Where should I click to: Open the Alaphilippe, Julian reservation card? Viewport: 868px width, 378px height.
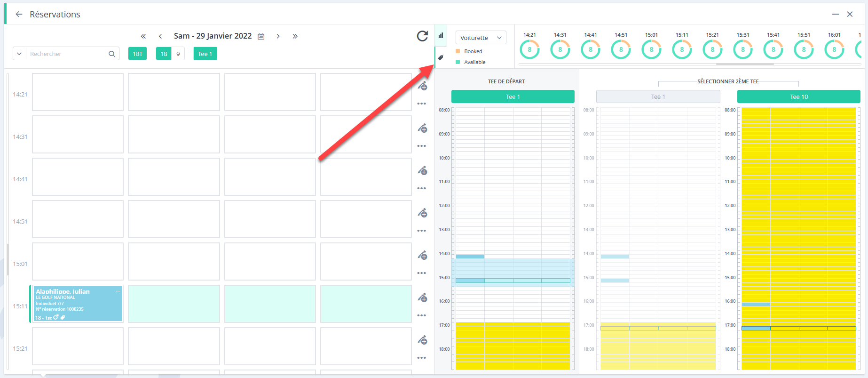point(78,304)
